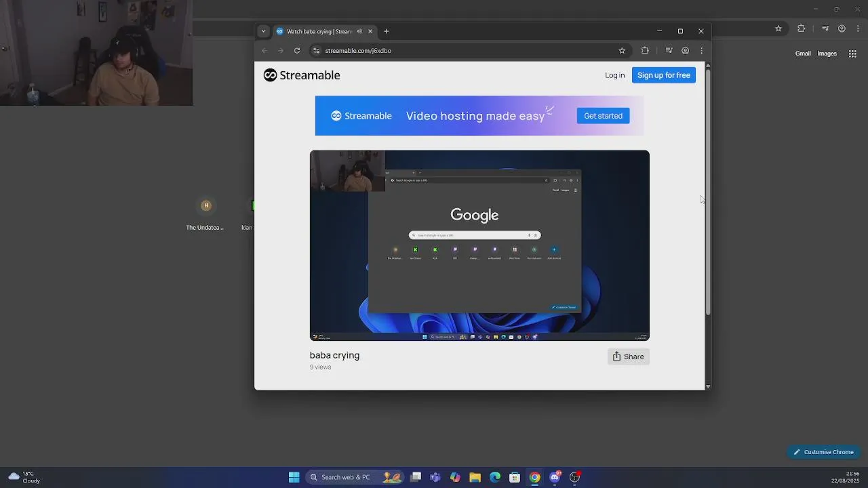Open site information icon beside streamable.com URL
The width and height of the screenshot is (868, 488).
(316, 51)
